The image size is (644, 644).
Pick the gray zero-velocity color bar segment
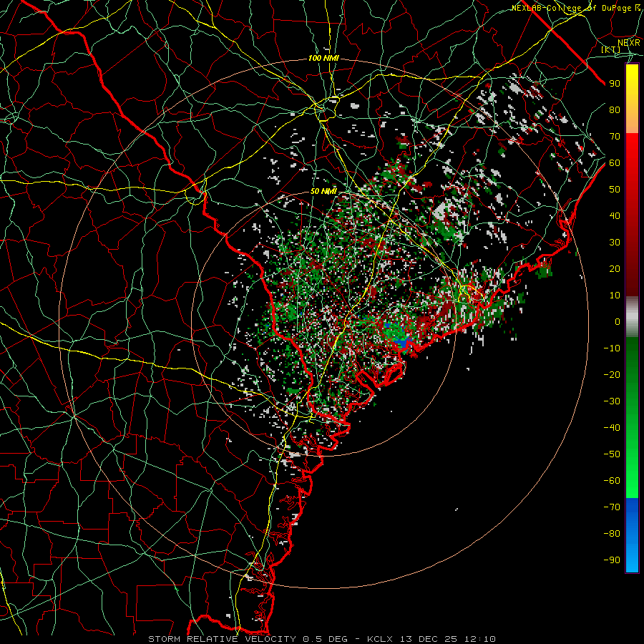point(632,317)
